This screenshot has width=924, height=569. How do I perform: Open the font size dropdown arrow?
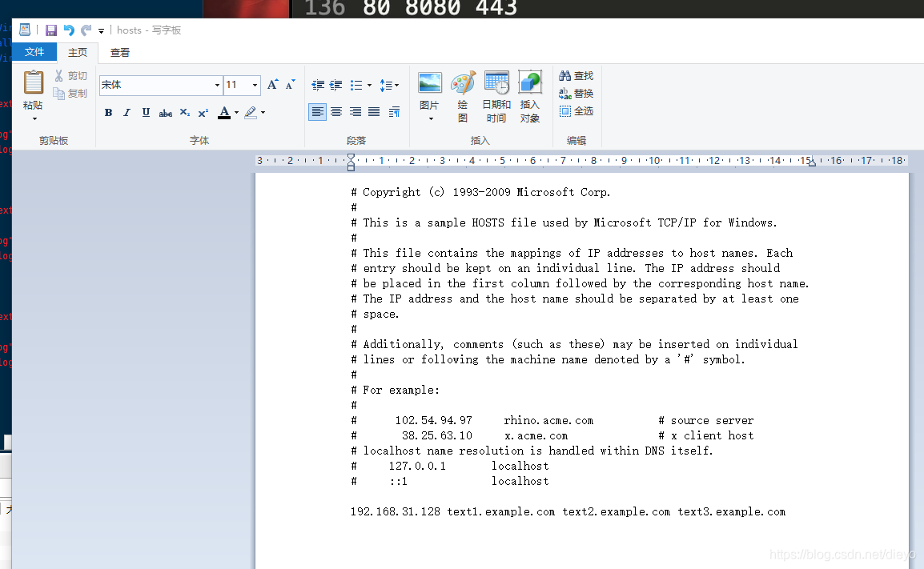(255, 85)
